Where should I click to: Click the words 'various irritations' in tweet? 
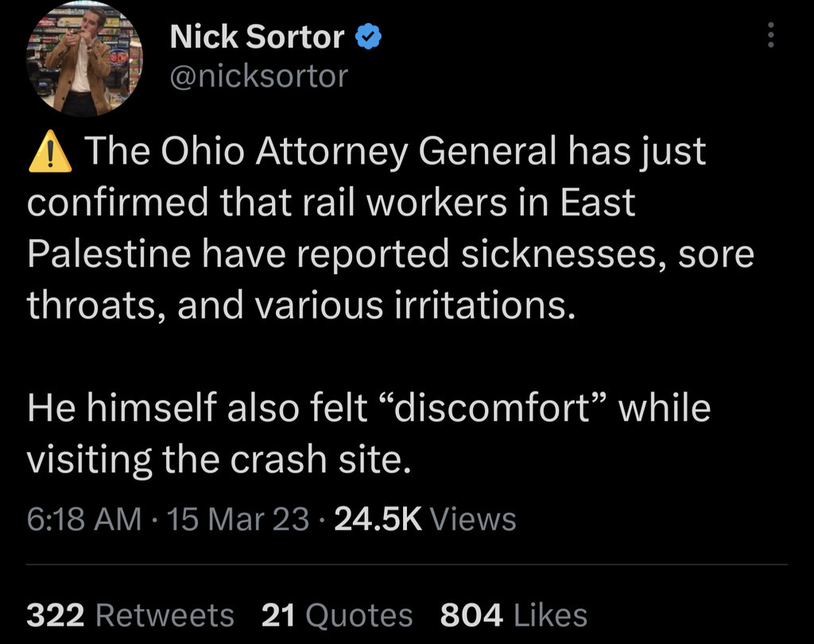415,305
